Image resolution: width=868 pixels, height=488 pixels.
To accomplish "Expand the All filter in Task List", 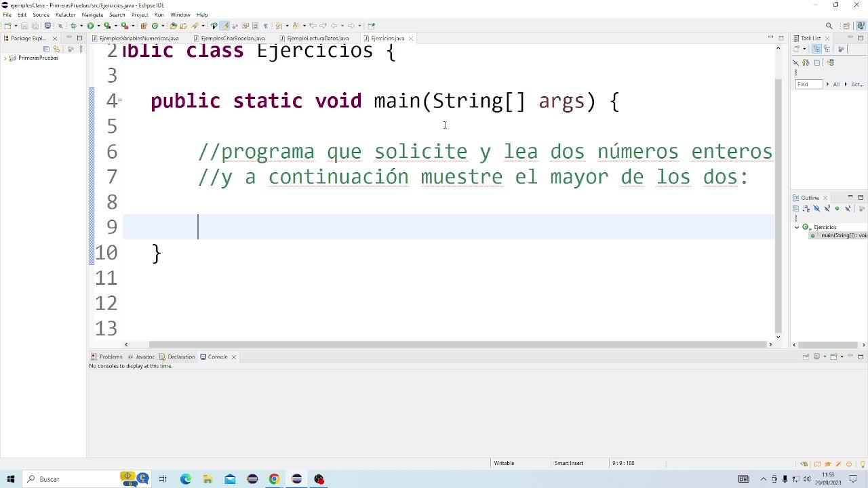I will tap(827, 84).
